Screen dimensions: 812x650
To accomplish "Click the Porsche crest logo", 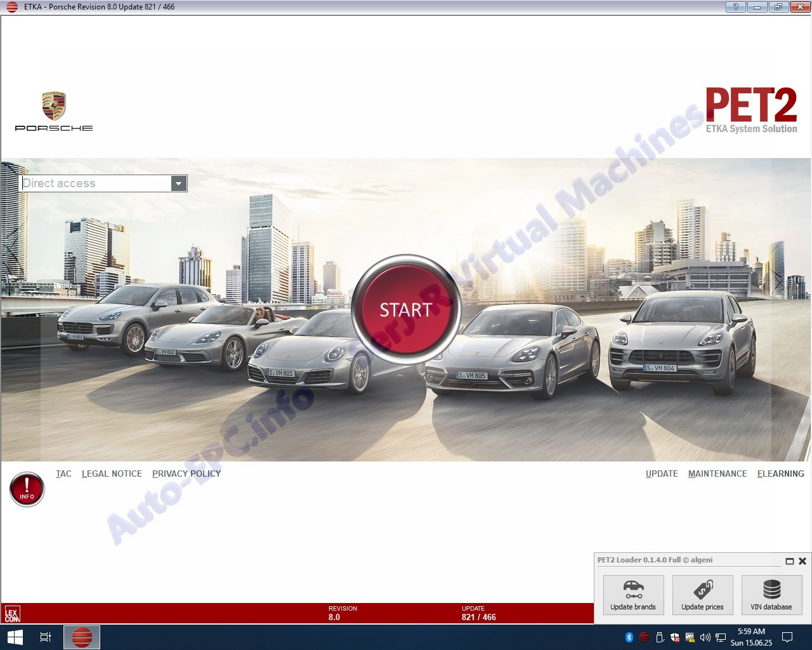I will [x=54, y=106].
